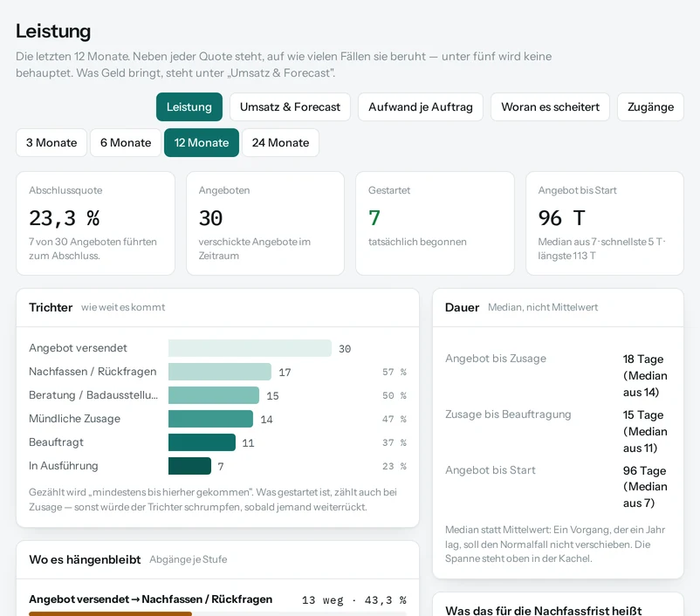700x616 pixels.
Task: Click the Zusage bis Beauftragung label
Action: coord(508,414)
